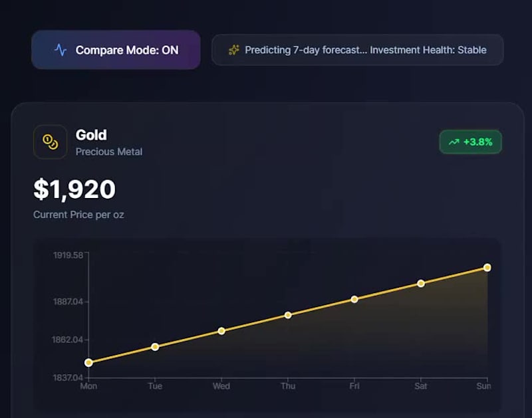Viewport: 532px width, 418px height.
Task: Select the Wednesday data point on chart
Action: (221, 330)
